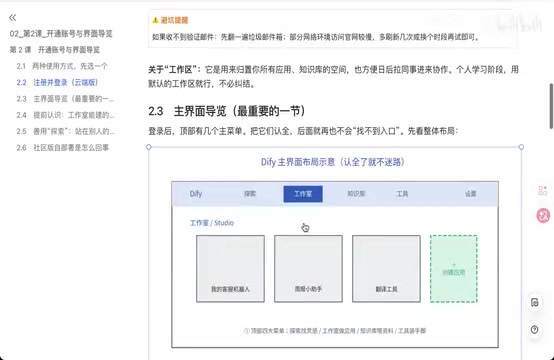Go to heading 第 2 课 开通账号与界面导览
Image resolution: width=554 pixels, height=360 pixels.
coord(55,50)
